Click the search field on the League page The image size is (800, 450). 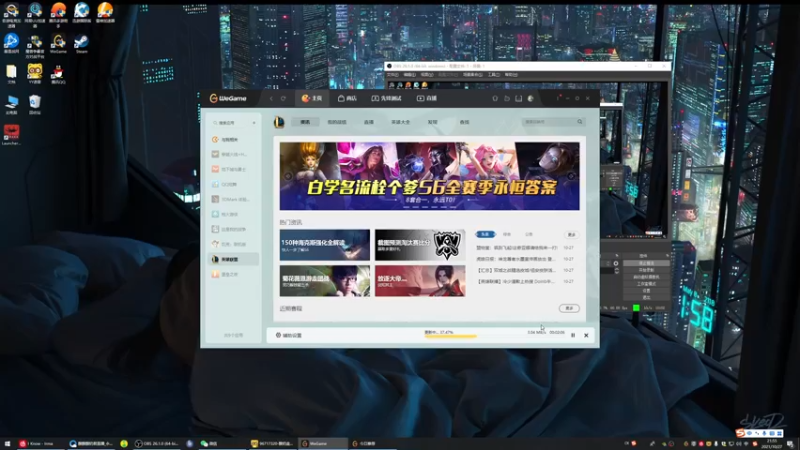click(552, 122)
